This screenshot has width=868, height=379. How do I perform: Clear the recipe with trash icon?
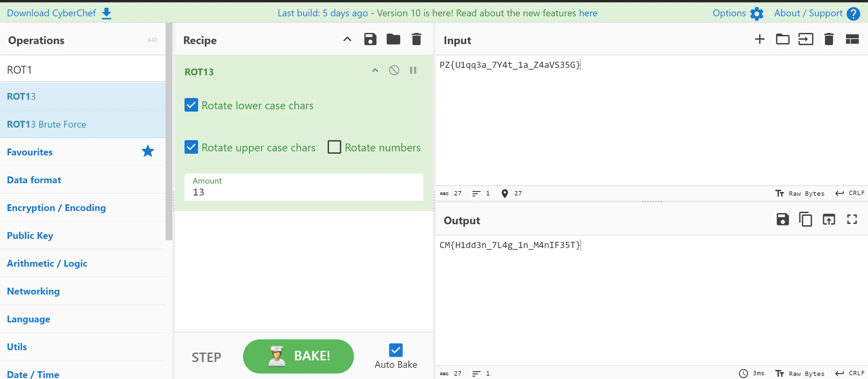(x=416, y=39)
